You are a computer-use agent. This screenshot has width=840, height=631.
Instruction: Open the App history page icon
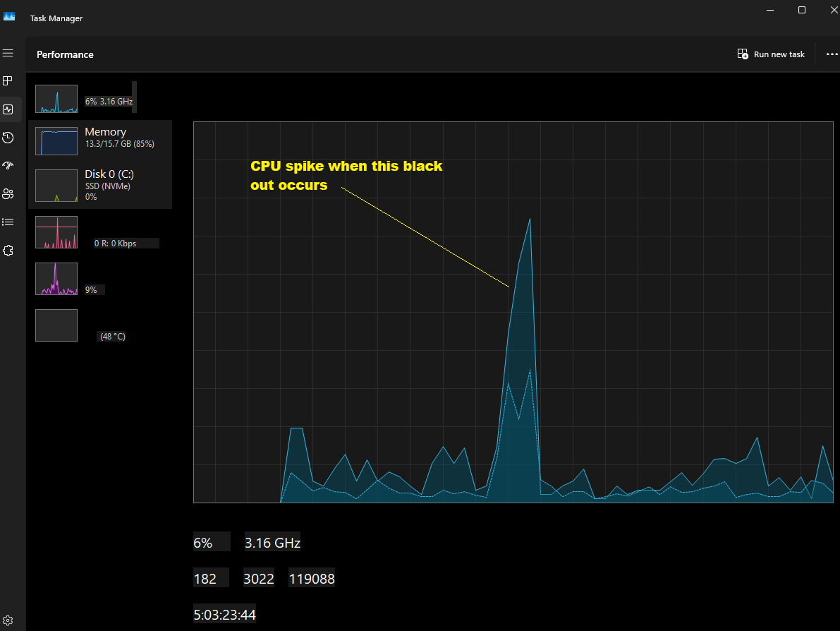8,138
